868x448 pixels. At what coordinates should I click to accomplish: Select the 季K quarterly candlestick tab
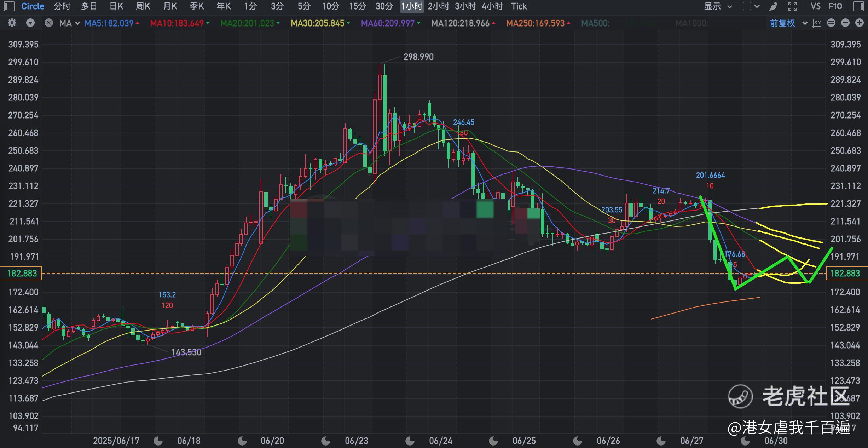point(197,6)
